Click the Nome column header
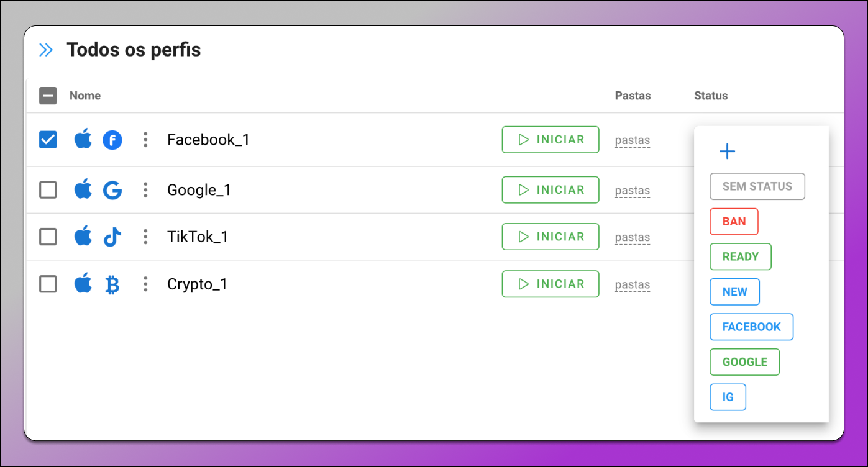Image resolution: width=868 pixels, height=467 pixels. [x=85, y=96]
